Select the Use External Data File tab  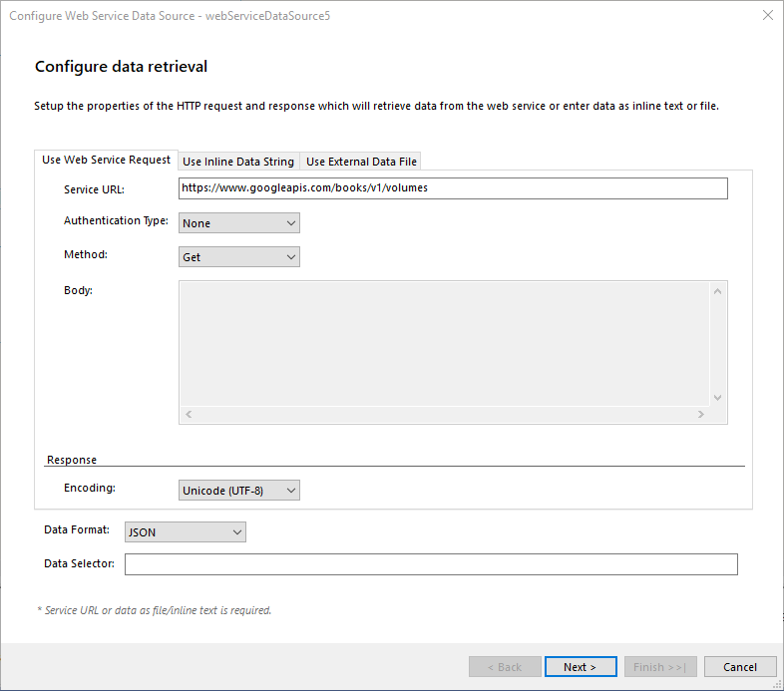point(361,162)
